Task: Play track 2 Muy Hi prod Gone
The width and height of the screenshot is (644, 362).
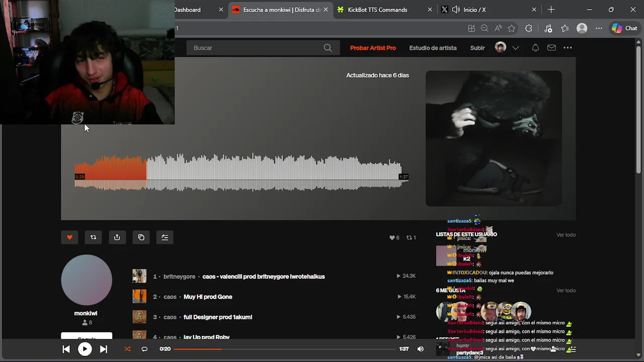Action: (x=208, y=297)
